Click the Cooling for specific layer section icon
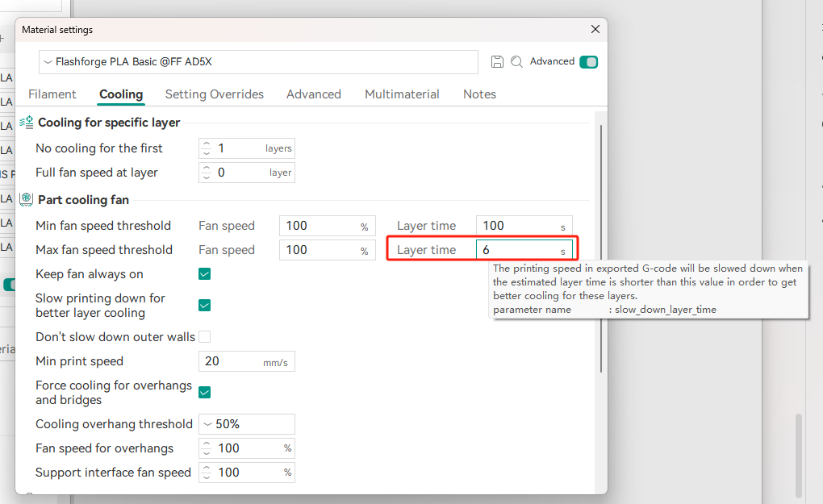Screen dimensions: 823x504 click(27, 123)
